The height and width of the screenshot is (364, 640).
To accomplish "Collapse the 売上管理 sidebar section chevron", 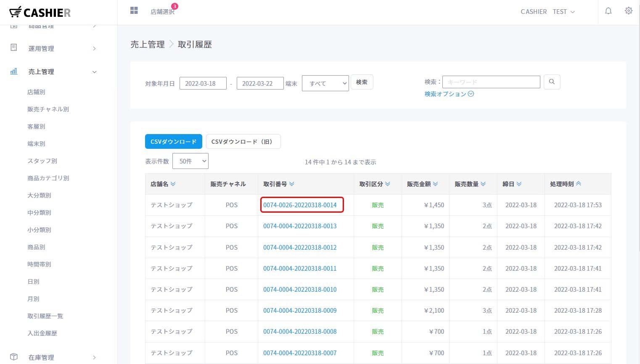I will tap(94, 72).
